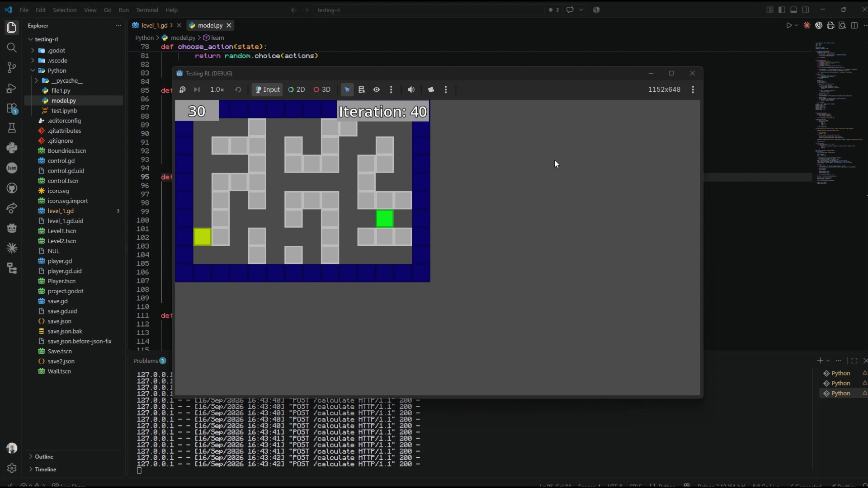868x488 pixels.
Task: Open the new terminal dropdown arrow
Action: pos(828,361)
